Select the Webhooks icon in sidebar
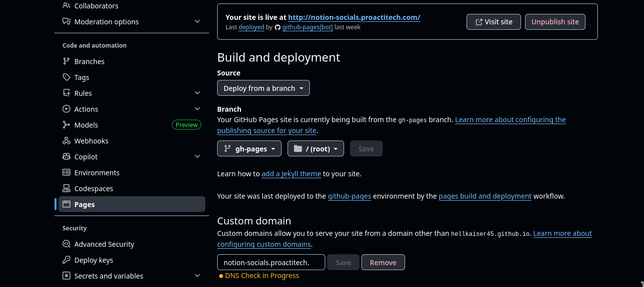Screen dimensions: 644x287 click(66, 141)
